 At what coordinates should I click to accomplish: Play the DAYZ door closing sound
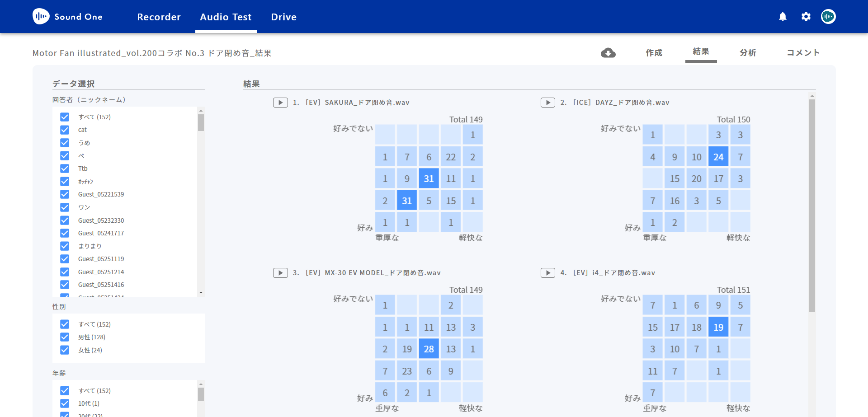click(x=548, y=103)
